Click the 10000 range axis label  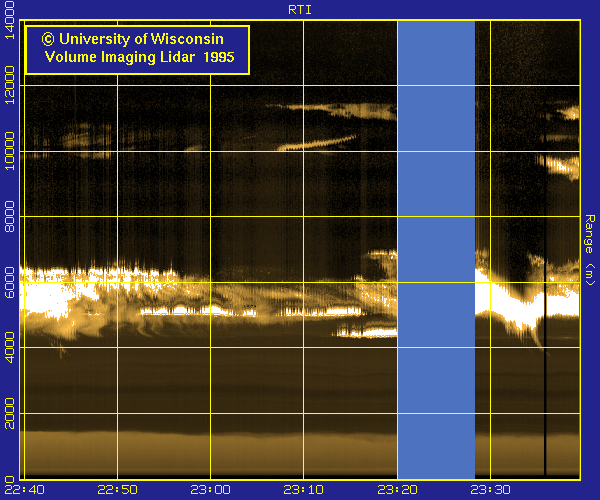coord(9,151)
